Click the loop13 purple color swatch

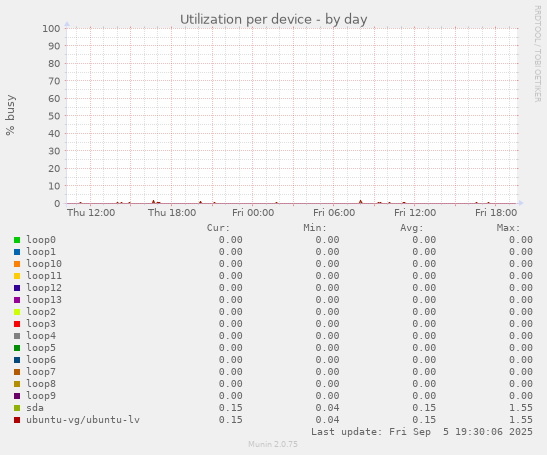pos(17,300)
